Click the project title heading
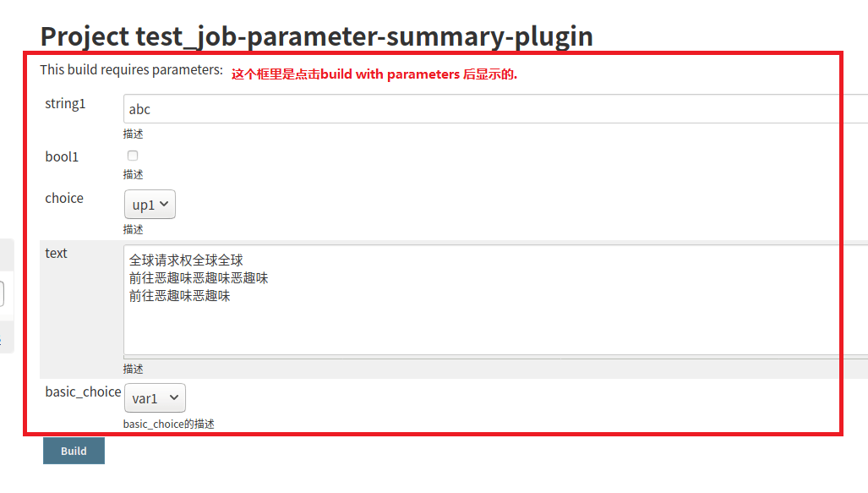This screenshot has height=493, width=868. click(316, 36)
